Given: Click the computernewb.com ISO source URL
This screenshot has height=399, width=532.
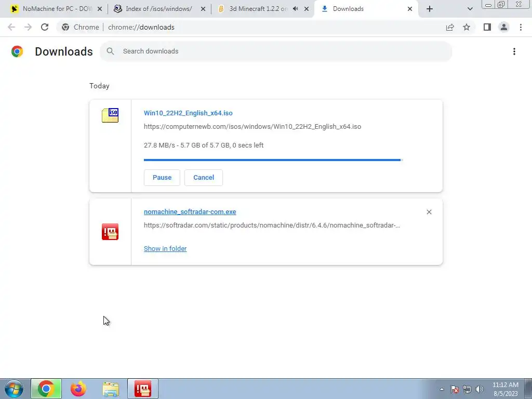Looking at the screenshot, I should [252, 127].
